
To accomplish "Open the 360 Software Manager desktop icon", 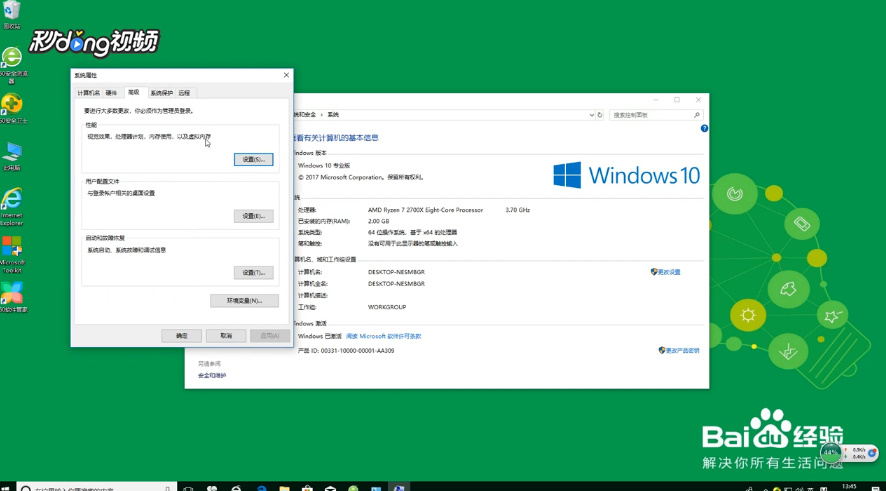I will click(x=12, y=297).
